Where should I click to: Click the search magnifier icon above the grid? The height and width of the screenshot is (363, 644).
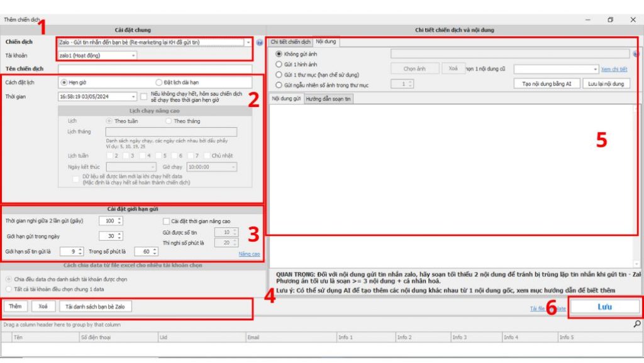pyautogui.click(x=636, y=324)
